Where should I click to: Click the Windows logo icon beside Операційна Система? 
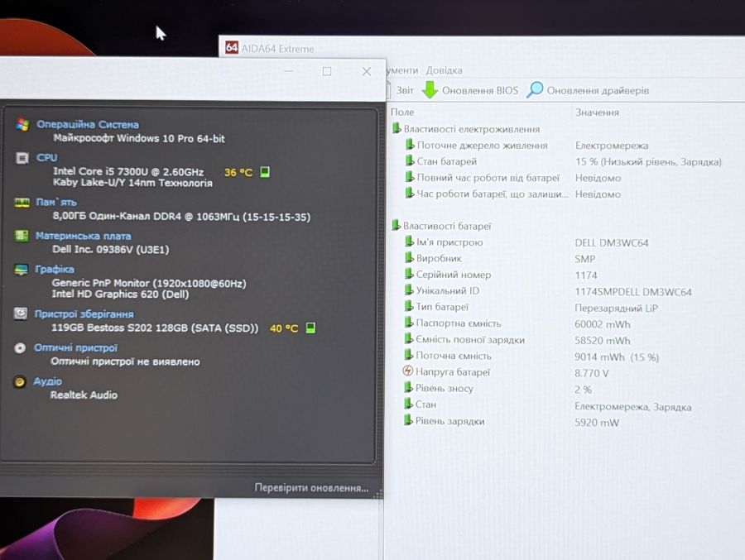coord(22,124)
